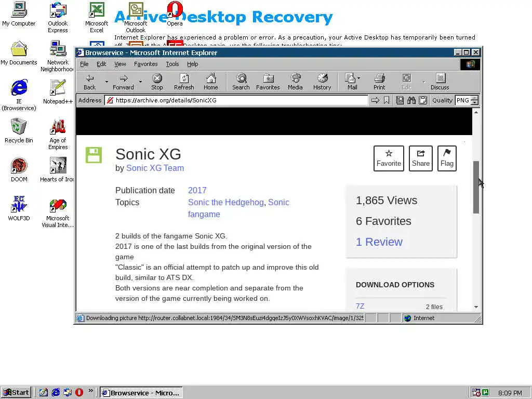This screenshot has height=399, width=532.
Task: Stop page loading via the Stop icon
Action: point(157,82)
